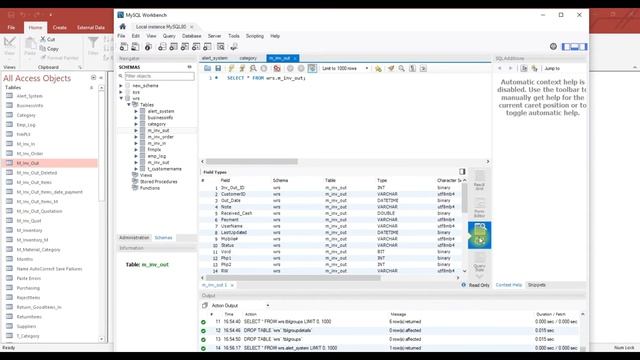Collapse the wrs schema node
640x360 pixels.
click(x=121, y=98)
